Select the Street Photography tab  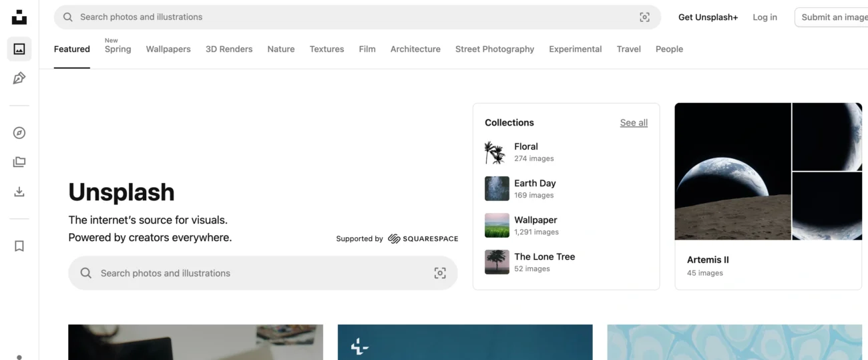point(494,49)
